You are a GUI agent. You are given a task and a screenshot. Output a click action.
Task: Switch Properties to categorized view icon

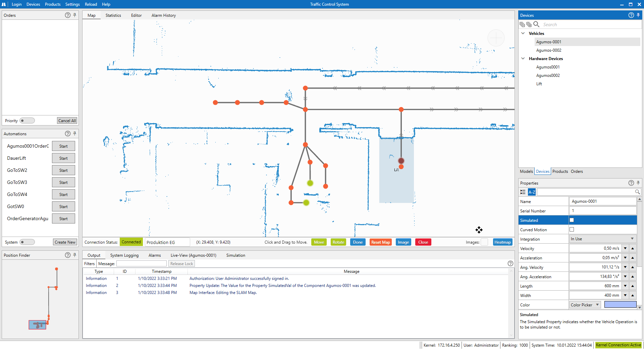(x=523, y=192)
